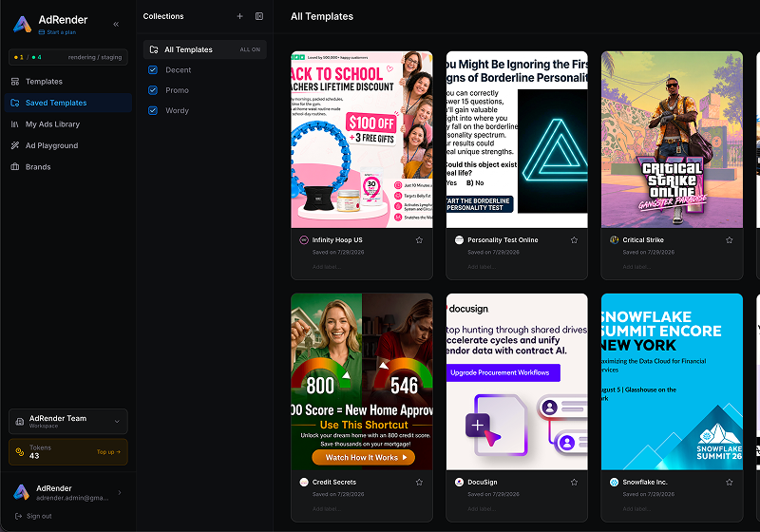Toggle the ALL ON filter

pos(250,49)
